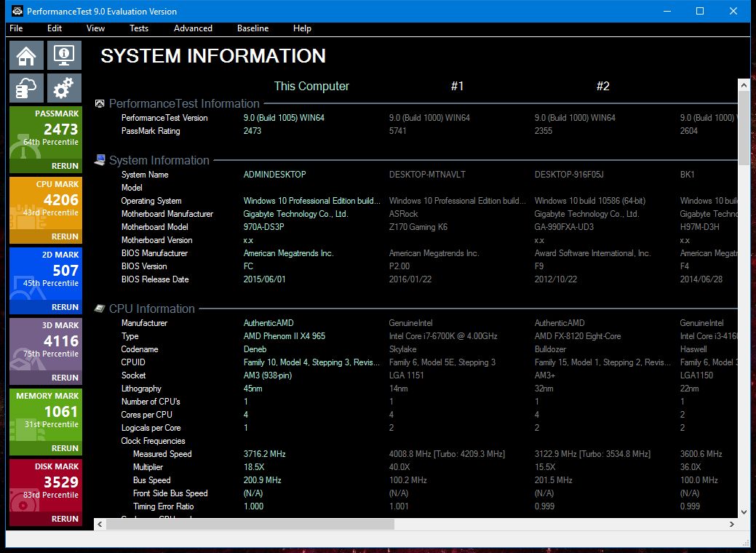
Task: Click the '200.9 MHz' bus speed value
Action: 262,480
